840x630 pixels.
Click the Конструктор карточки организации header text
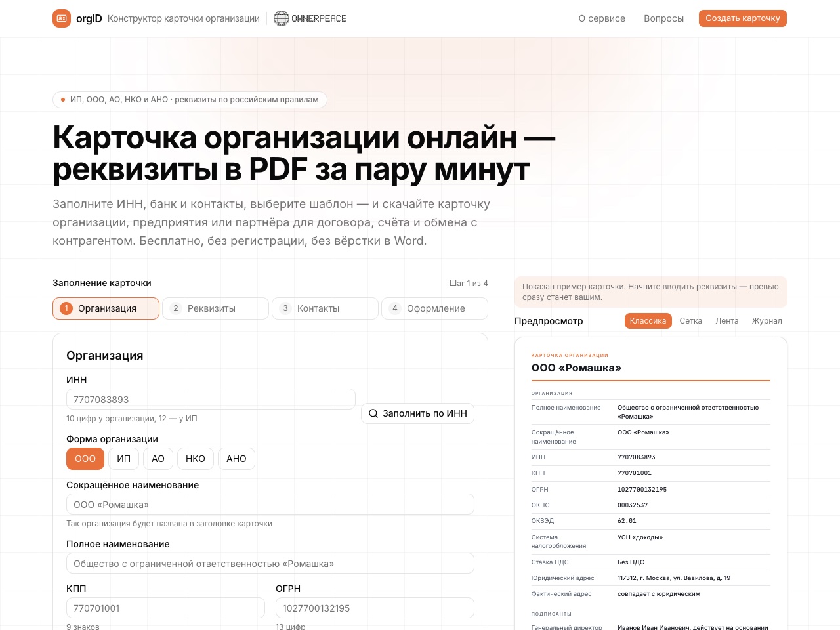point(184,18)
